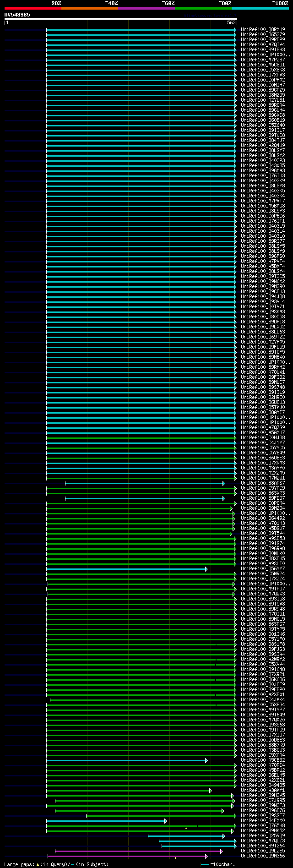Click the green ~80% identity legend segment
This screenshot has width=293, height=868.
point(203,8)
